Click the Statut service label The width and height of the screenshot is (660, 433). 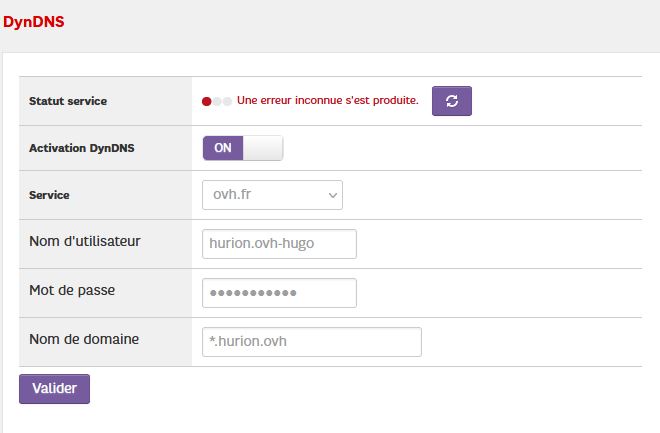pos(68,101)
